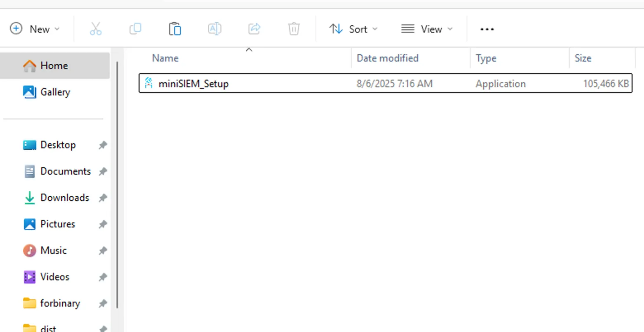Image resolution: width=644 pixels, height=332 pixels.
Task: Click the Paste clipboard icon
Action: 175,29
